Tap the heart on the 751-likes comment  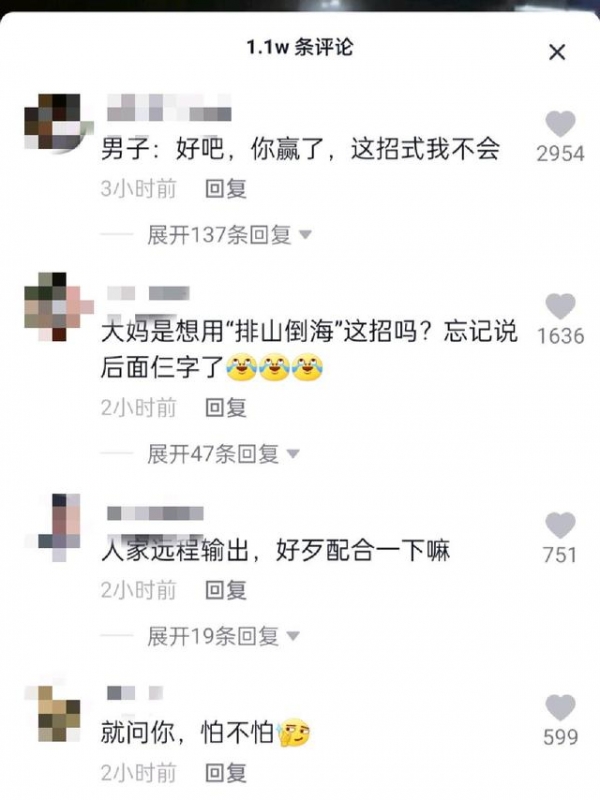tap(560, 526)
